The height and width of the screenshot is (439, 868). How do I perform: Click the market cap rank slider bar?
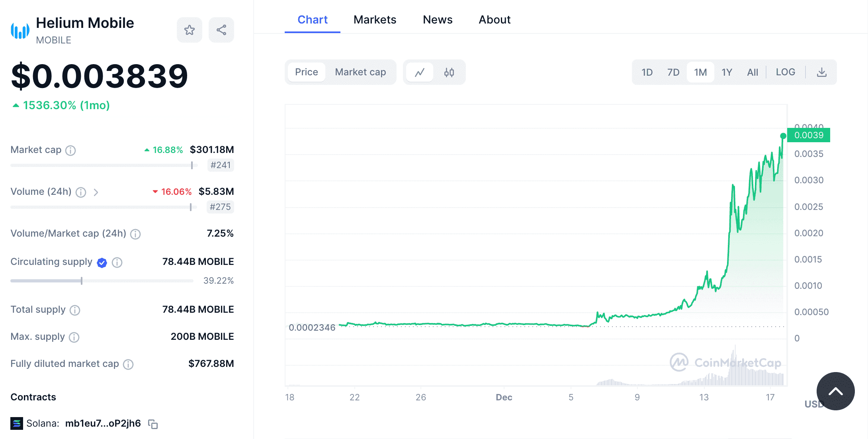click(104, 165)
